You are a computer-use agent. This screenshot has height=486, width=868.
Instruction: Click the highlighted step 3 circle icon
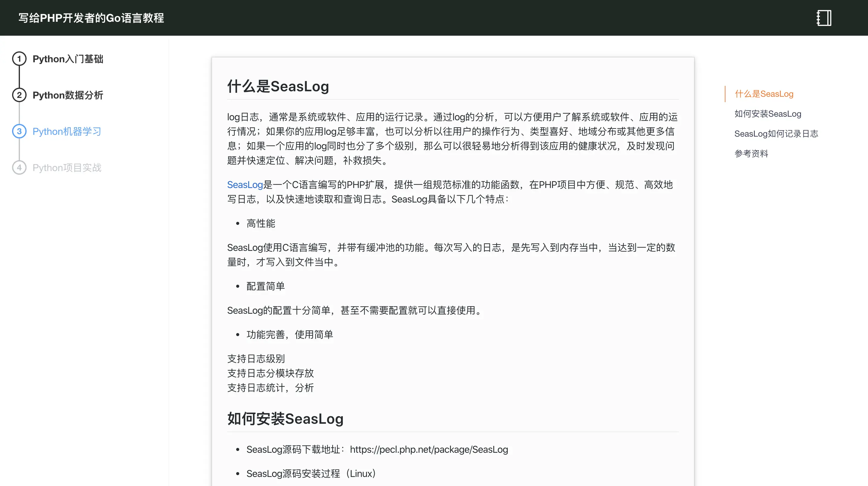19,131
